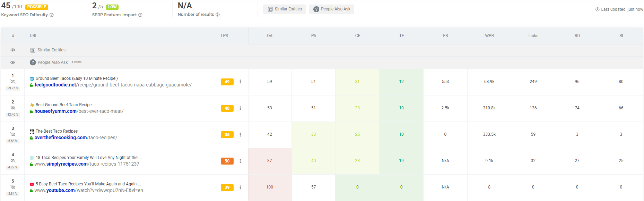The image size is (644, 201).
Task: Click the overthefirecooking favicon icon
Action: click(x=32, y=132)
